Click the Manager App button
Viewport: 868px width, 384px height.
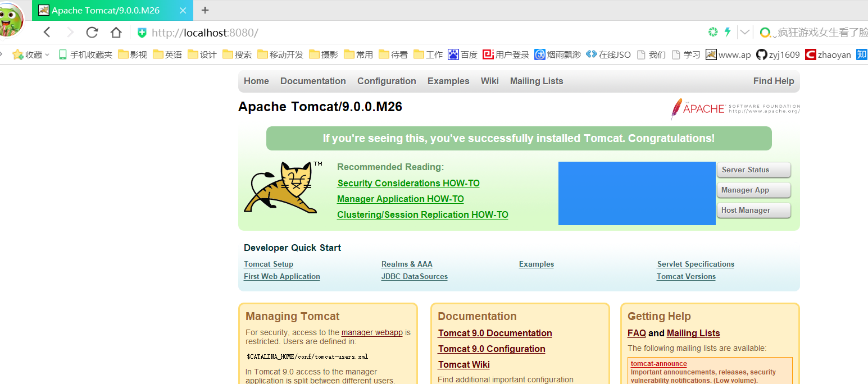click(x=753, y=190)
